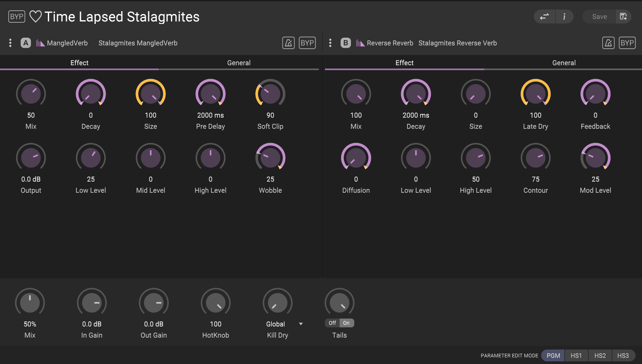Select PGM parameter edit mode

tap(553, 355)
